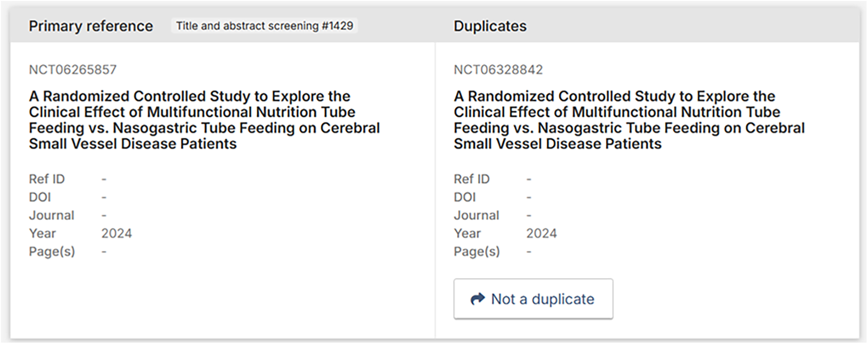The width and height of the screenshot is (868, 344).
Task: Click the NCT06328842 identifier
Action: tap(498, 70)
